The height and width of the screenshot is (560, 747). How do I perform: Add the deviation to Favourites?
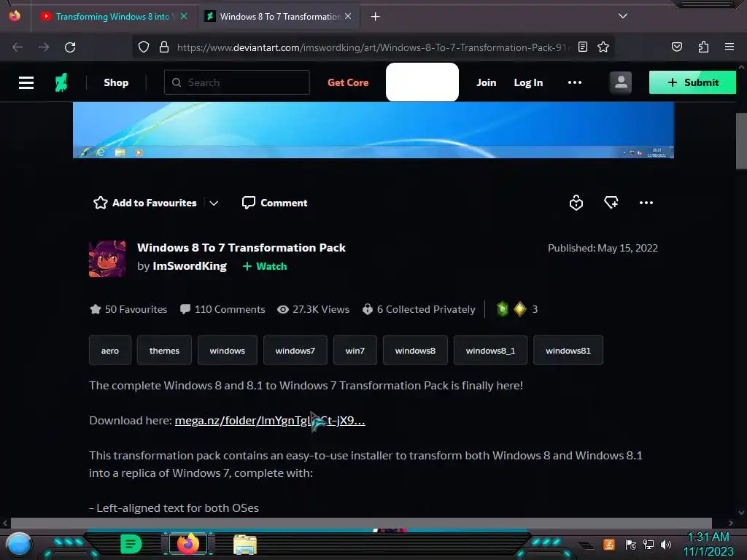145,203
